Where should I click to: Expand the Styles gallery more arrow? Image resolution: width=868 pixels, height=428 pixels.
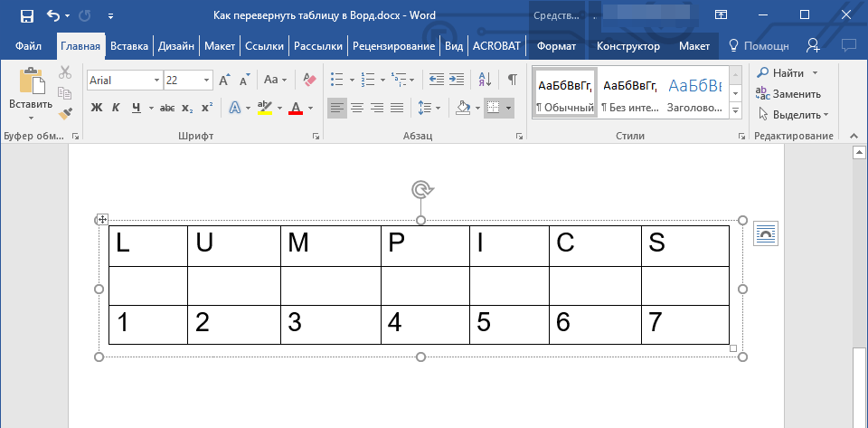[735, 111]
